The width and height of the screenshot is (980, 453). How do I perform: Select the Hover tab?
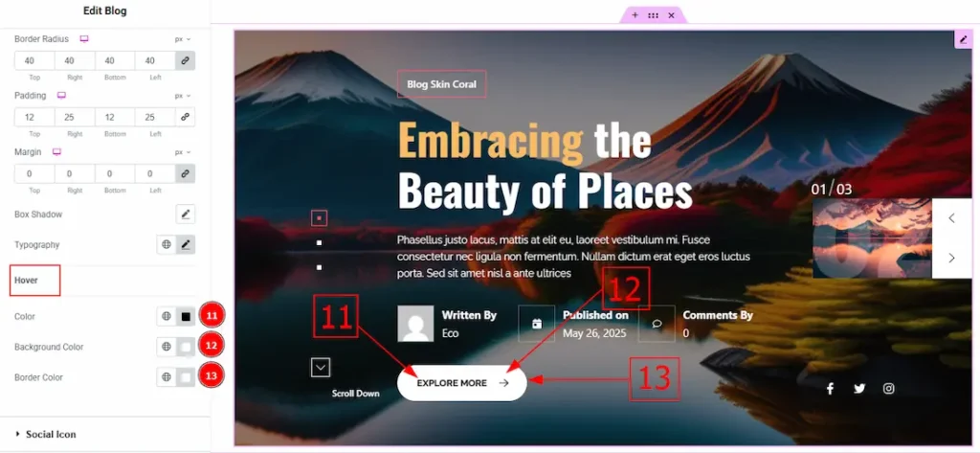27,281
